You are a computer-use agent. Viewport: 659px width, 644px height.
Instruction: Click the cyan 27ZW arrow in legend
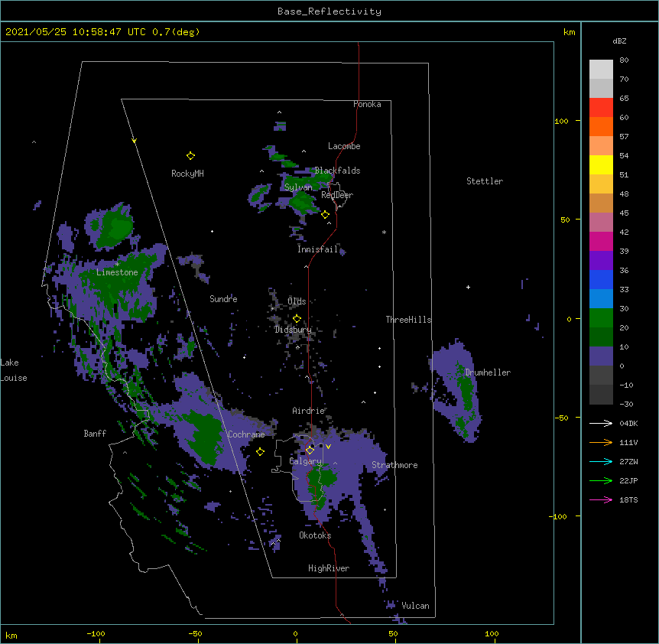click(x=601, y=461)
